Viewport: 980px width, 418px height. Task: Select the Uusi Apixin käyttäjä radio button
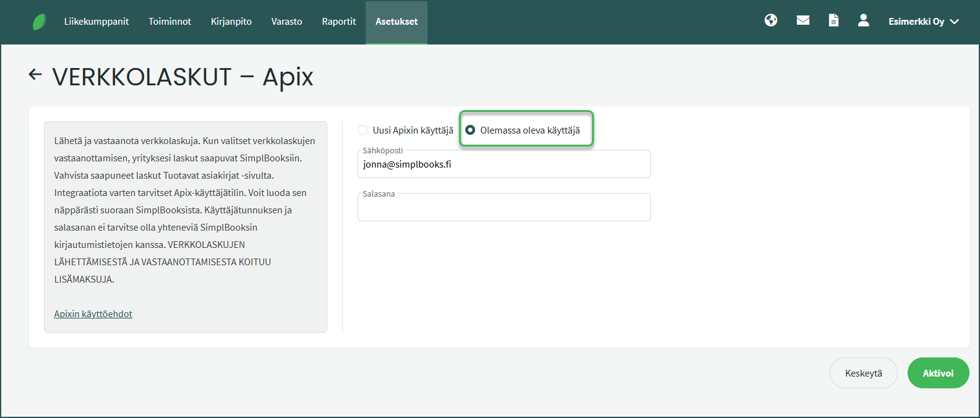click(x=363, y=130)
